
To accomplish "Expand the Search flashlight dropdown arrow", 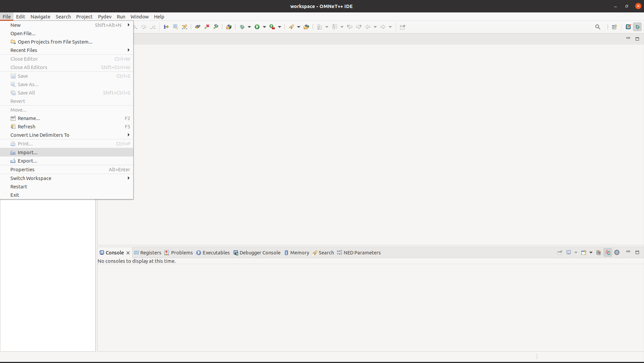I will 299,27.
